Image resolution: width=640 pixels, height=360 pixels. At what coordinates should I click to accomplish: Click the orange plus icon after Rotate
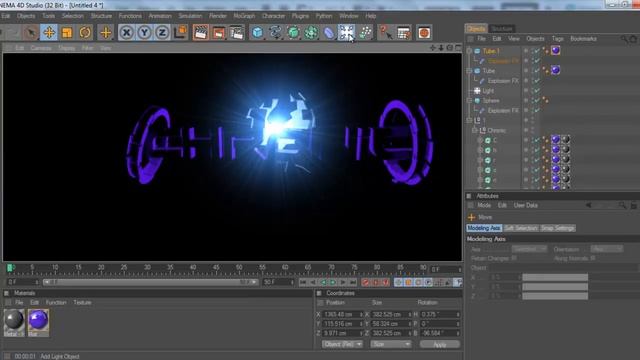[106, 33]
